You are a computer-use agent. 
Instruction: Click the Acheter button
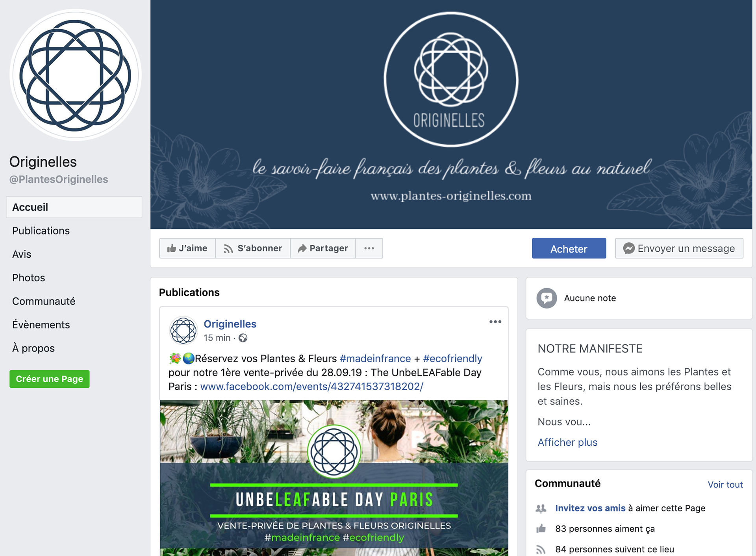569,248
